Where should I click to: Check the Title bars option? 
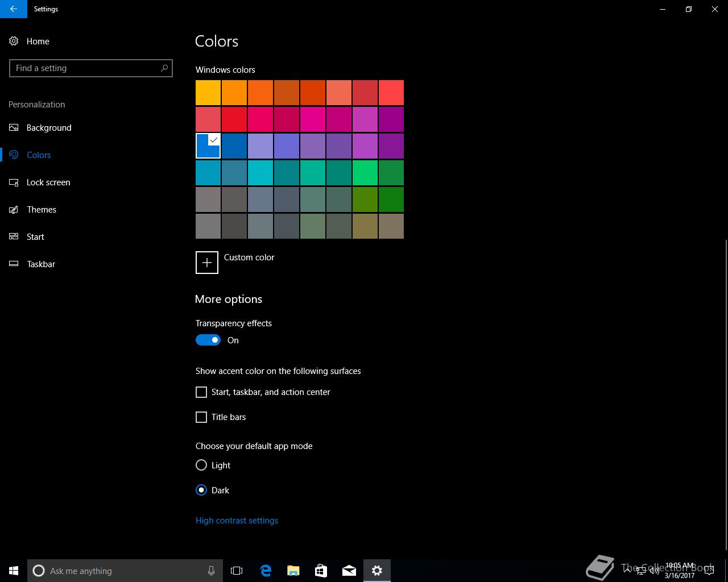coord(201,417)
